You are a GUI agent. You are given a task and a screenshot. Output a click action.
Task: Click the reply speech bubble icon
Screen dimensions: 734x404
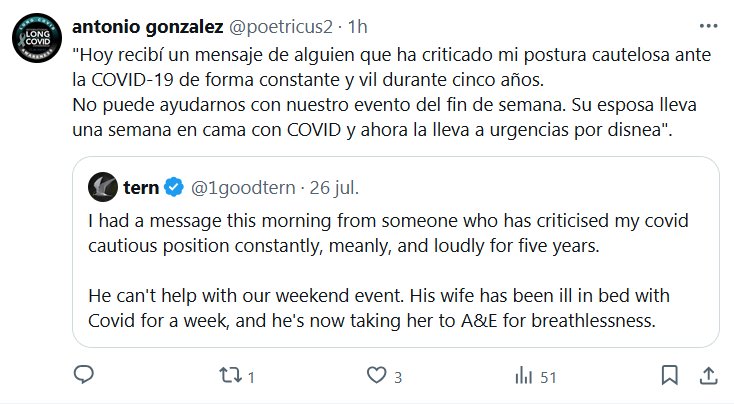84,376
